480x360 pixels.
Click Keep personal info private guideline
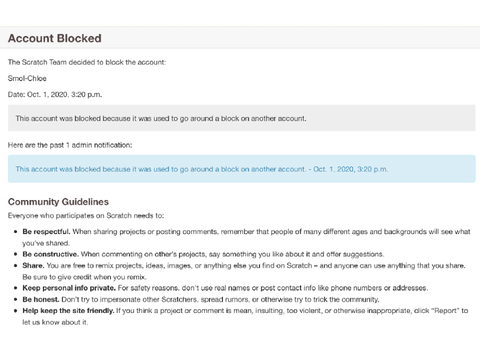coord(225,288)
